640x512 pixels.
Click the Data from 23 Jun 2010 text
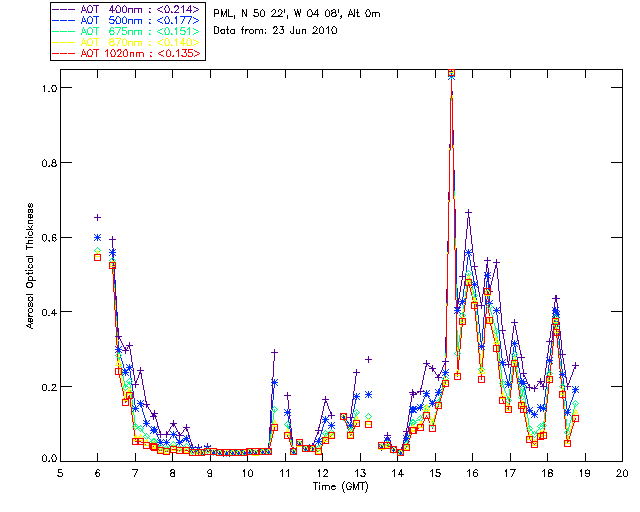click(x=275, y=30)
